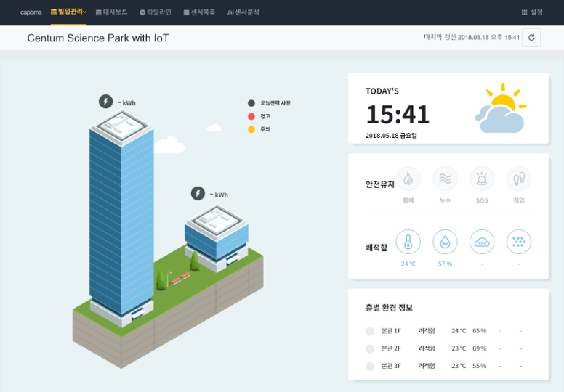Expand the 빌딩관리 dropdown menu

(69, 12)
